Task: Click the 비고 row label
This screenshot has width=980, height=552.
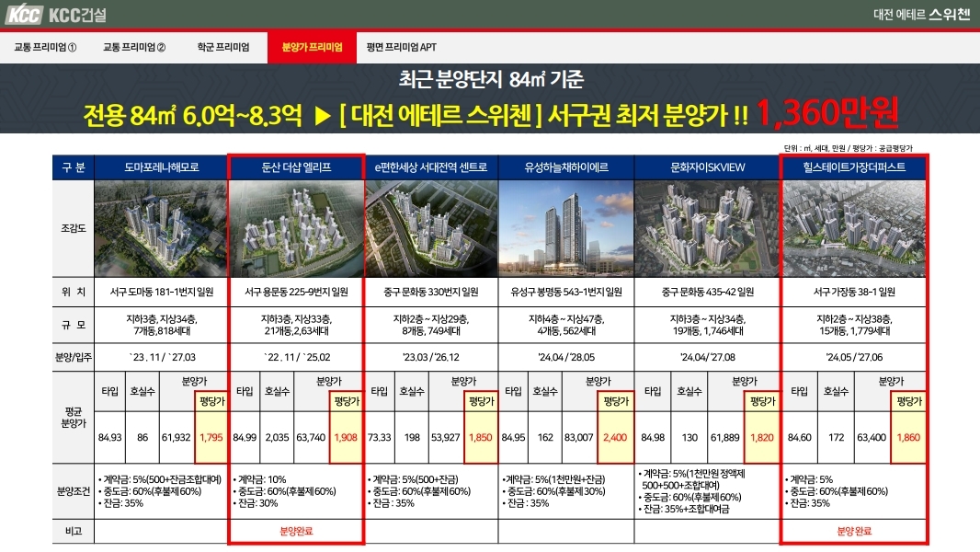Action: [74, 532]
